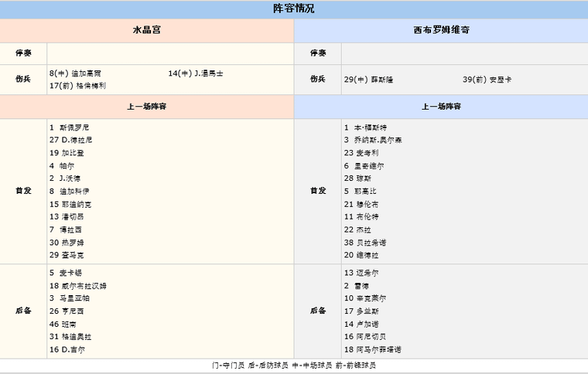Viewport: 588px width, 374px height.
Task: Select substitute 18 威尔布拉汉姆
Action: pos(78,286)
